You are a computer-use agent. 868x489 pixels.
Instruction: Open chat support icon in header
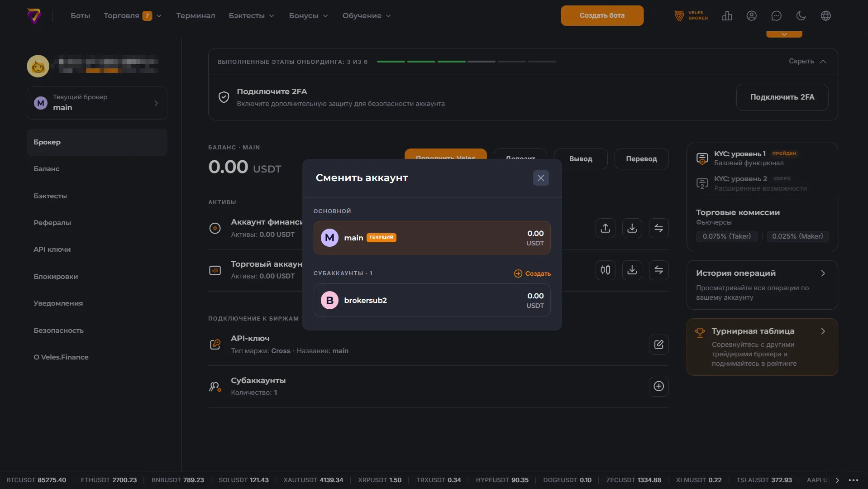pos(776,16)
